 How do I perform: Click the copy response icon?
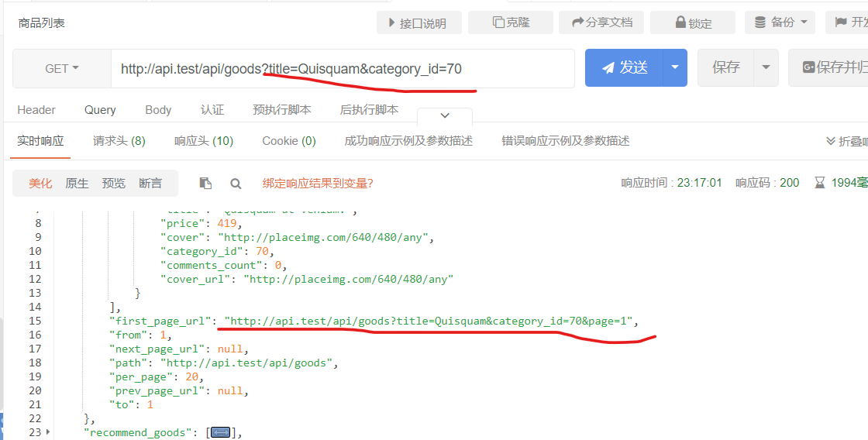click(x=205, y=183)
